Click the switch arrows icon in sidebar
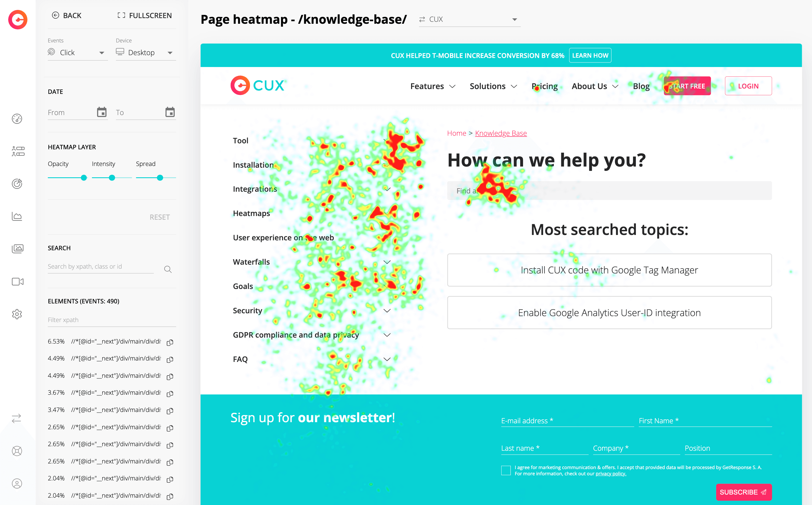The width and height of the screenshot is (812, 505). tap(16, 418)
